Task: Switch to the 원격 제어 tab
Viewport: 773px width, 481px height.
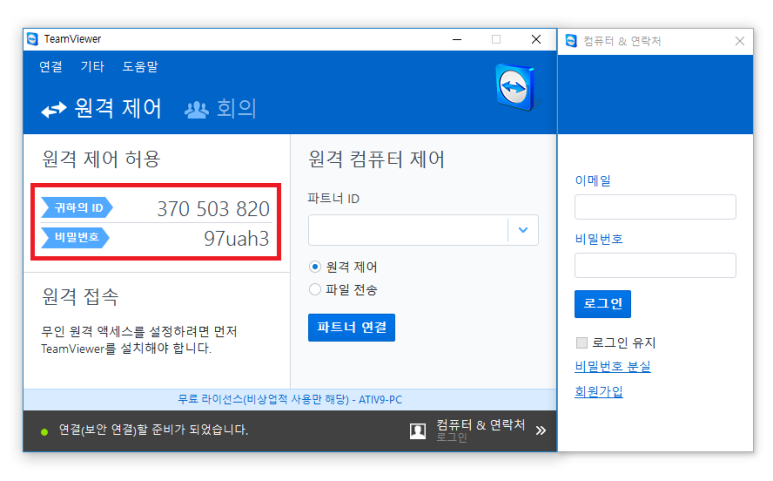Action: click(x=102, y=108)
